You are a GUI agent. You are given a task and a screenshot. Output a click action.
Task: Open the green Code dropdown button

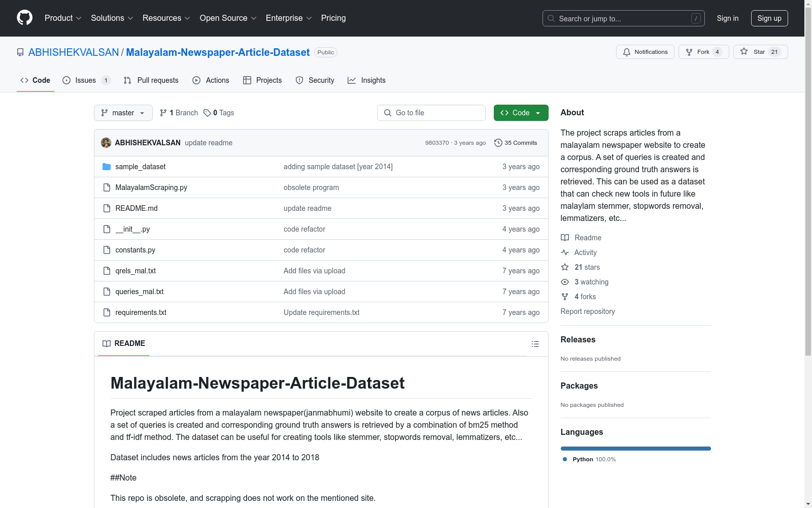coord(521,113)
